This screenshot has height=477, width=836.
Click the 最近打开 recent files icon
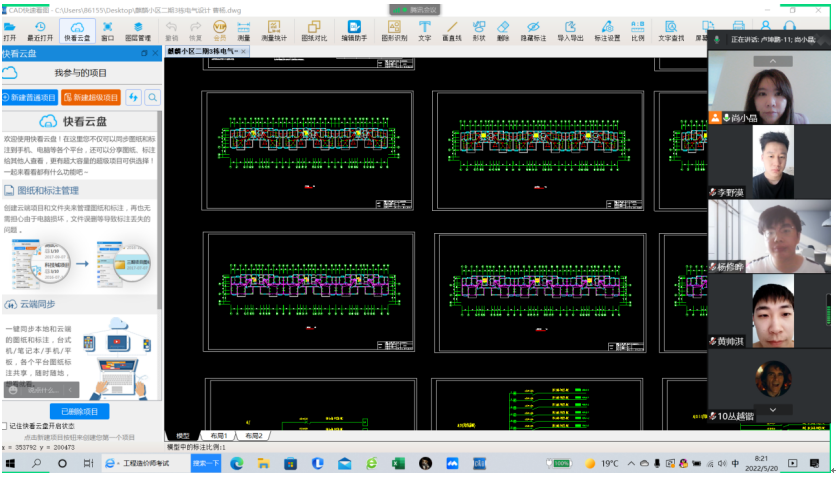tap(40, 29)
